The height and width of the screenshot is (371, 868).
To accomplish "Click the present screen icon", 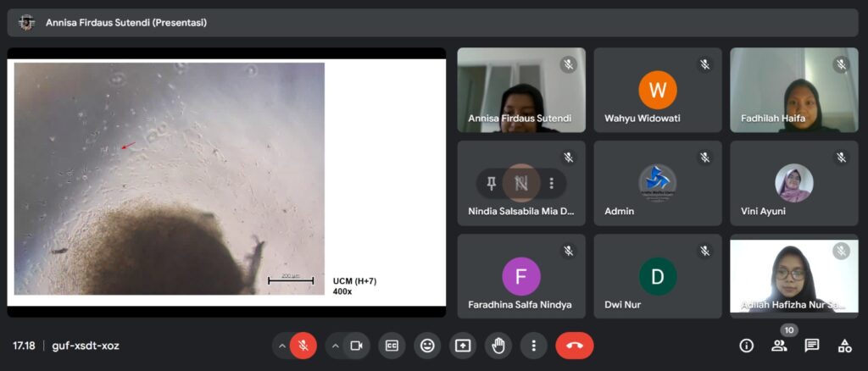I will [x=463, y=346].
